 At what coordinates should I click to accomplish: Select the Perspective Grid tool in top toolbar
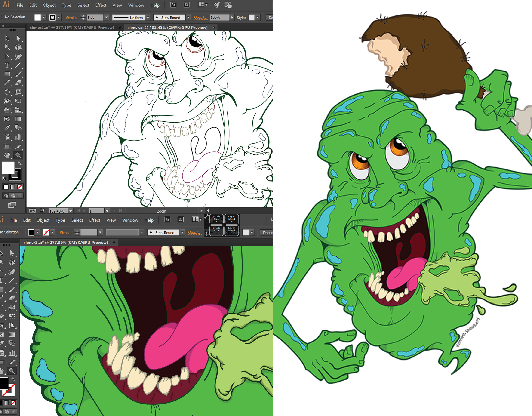(18, 110)
